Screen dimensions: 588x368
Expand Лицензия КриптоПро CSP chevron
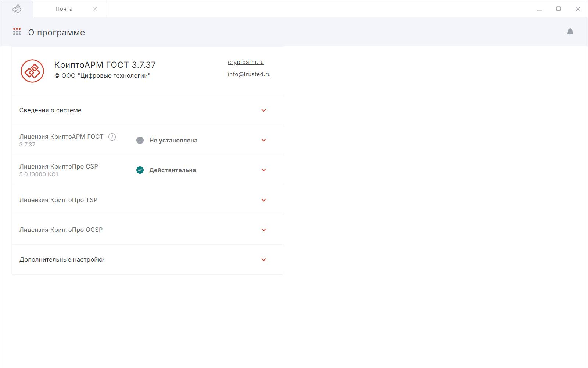click(x=263, y=170)
